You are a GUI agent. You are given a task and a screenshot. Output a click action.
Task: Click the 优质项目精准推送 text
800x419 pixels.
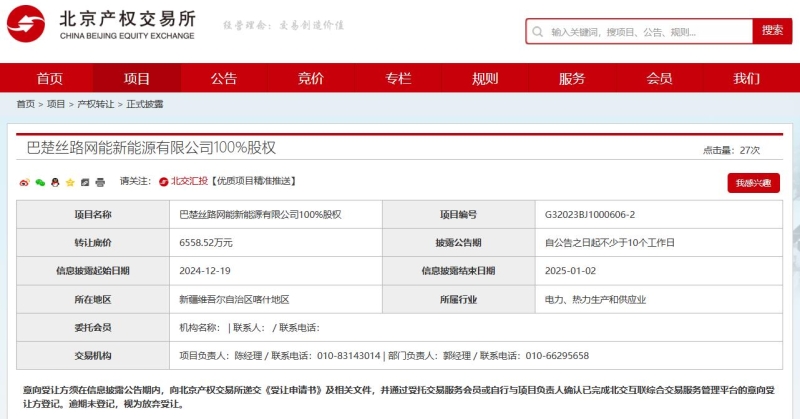(254, 181)
